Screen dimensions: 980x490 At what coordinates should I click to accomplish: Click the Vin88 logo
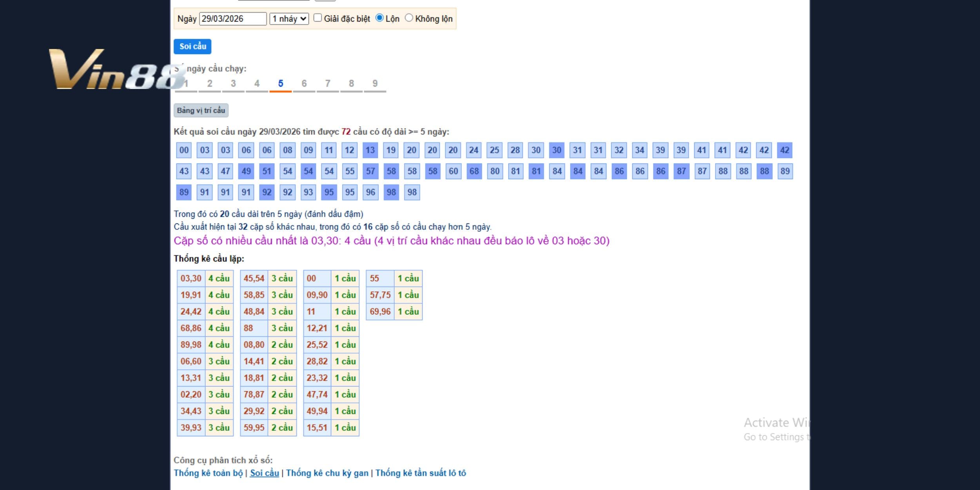tap(114, 69)
